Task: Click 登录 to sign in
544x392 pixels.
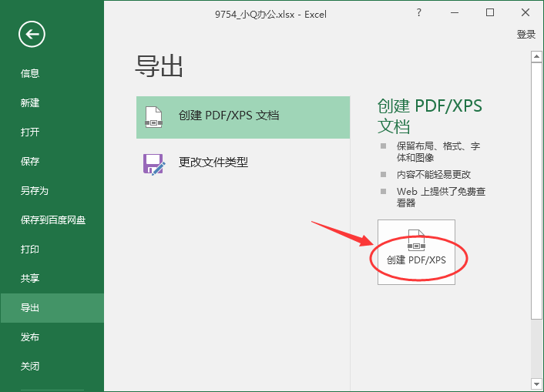Action: pos(526,35)
